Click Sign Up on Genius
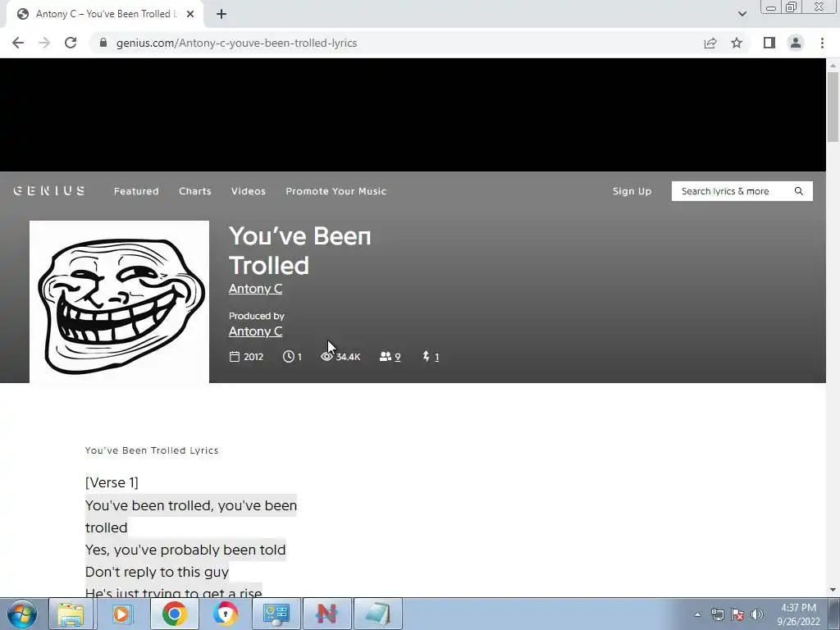 click(x=632, y=191)
